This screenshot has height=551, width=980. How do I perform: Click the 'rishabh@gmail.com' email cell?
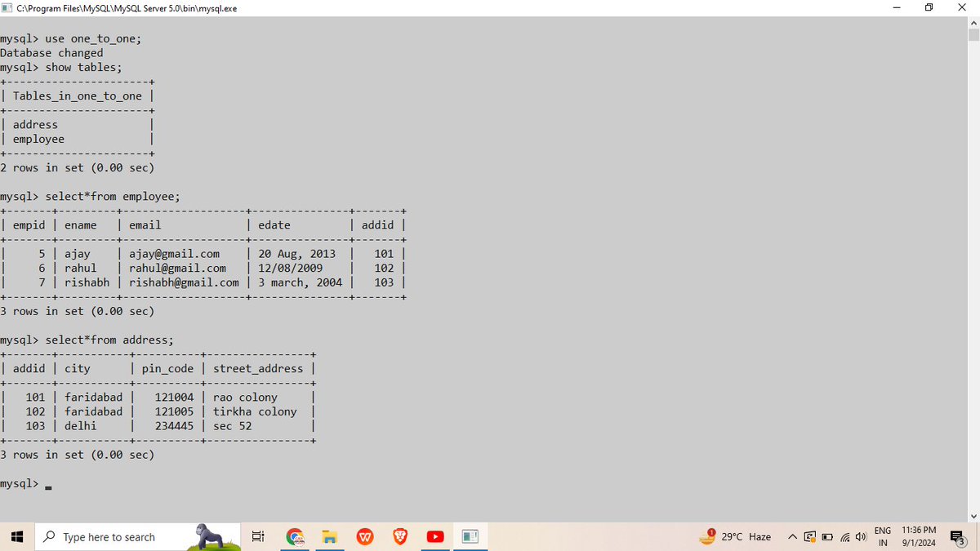tap(184, 282)
